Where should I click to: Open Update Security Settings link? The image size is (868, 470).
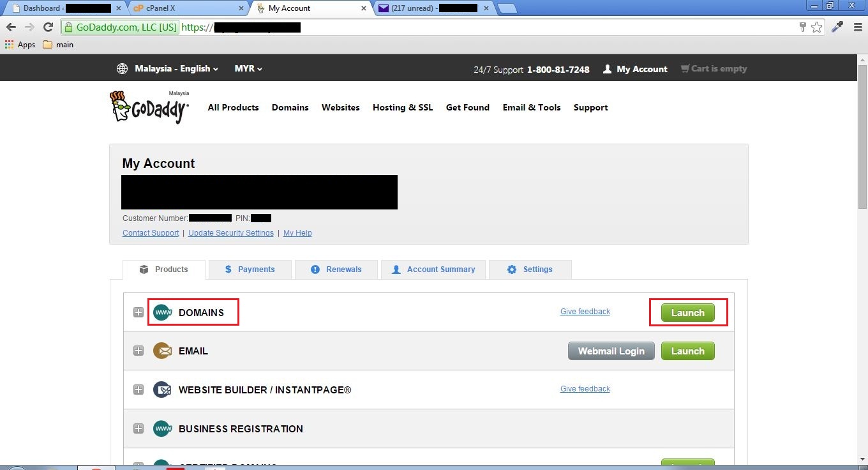click(x=231, y=233)
